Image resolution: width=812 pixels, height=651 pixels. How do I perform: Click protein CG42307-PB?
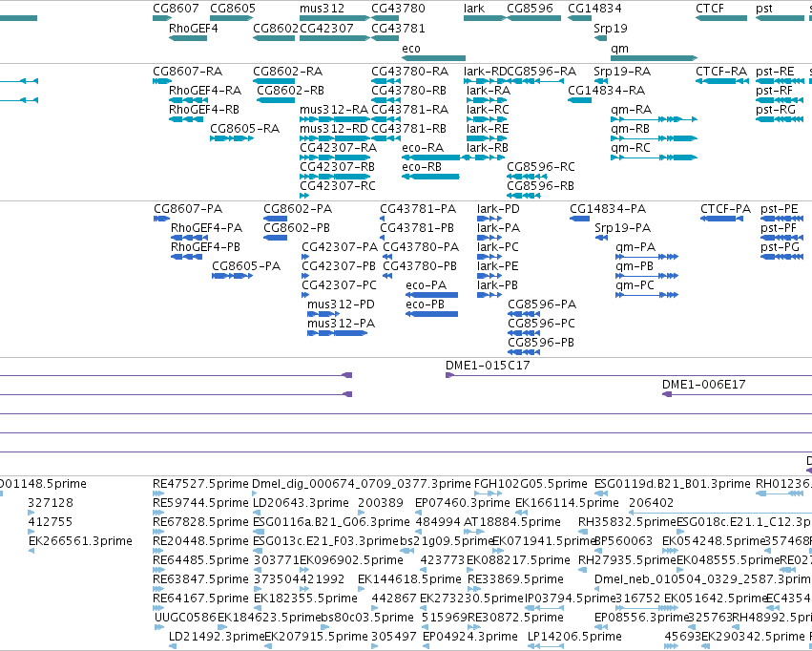[x=339, y=266]
